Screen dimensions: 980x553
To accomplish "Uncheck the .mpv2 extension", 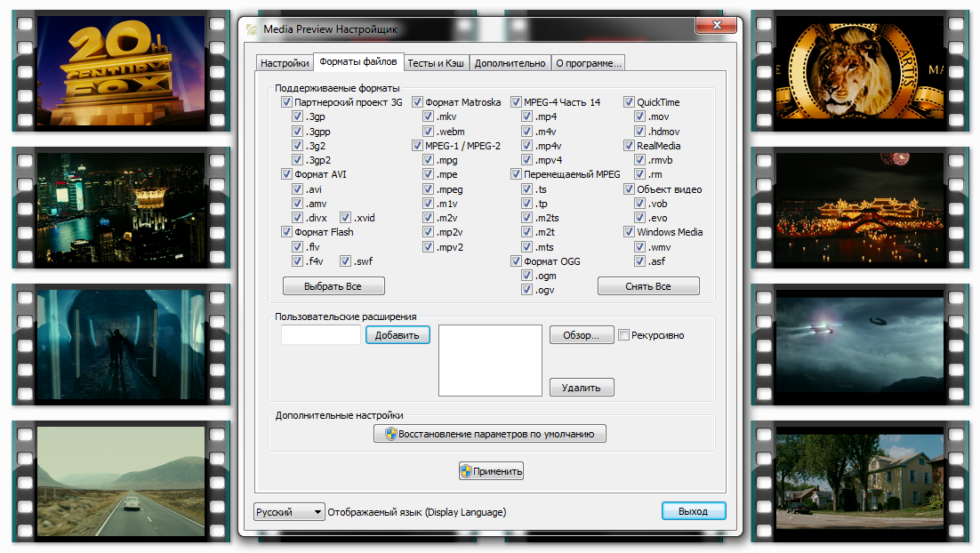I will pyautogui.click(x=428, y=247).
